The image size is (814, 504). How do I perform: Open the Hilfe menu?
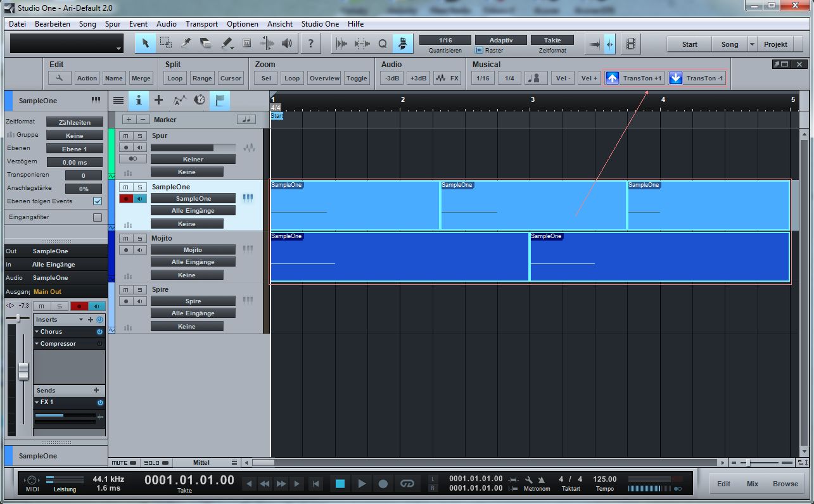point(355,24)
